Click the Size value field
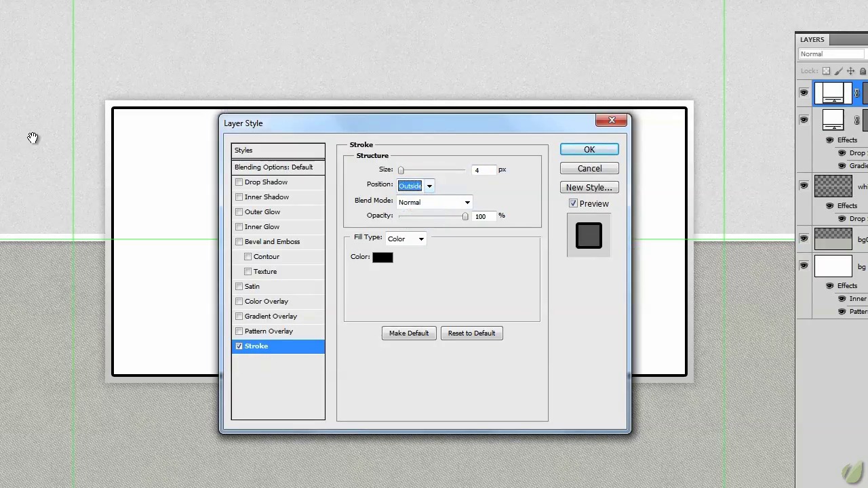 coord(484,170)
